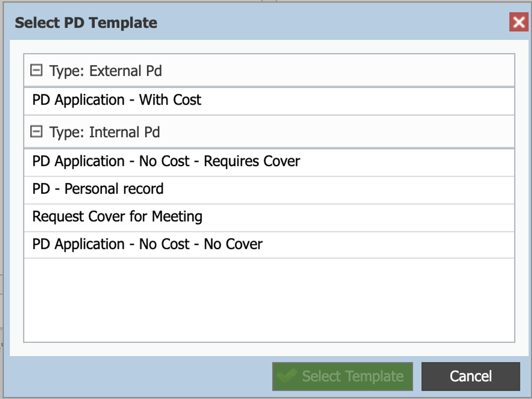This screenshot has width=532, height=399.
Task: Cancel the template selection
Action: point(470,377)
